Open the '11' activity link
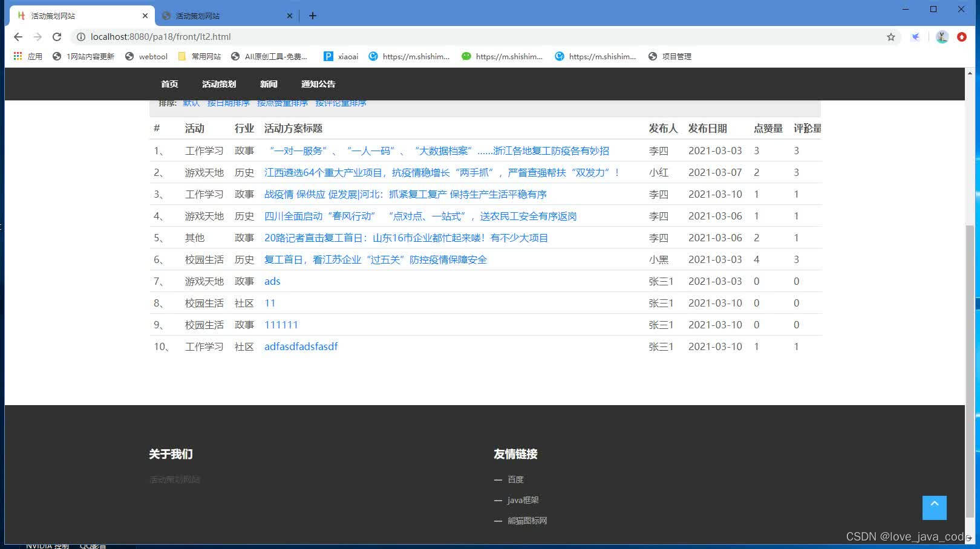Image resolution: width=980 pixels, height=549 pixels. (270, 303)
